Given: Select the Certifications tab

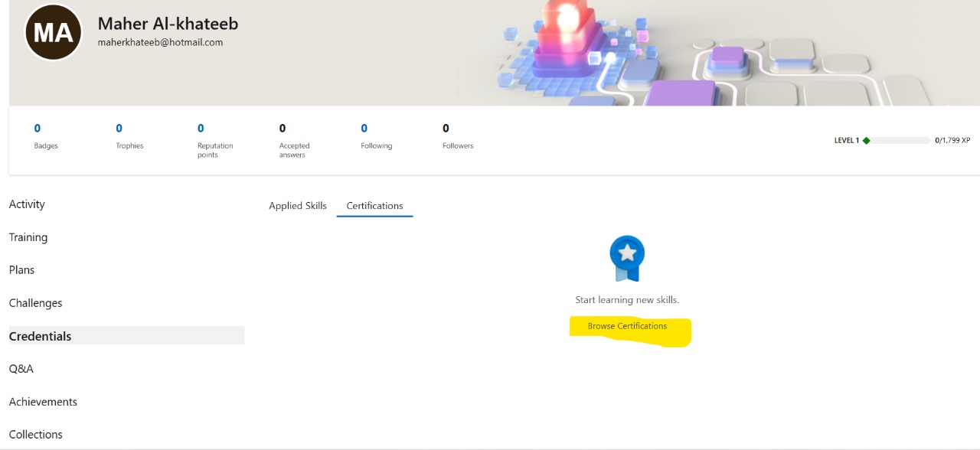Looking at the screenshot, I should coord(374,206).
